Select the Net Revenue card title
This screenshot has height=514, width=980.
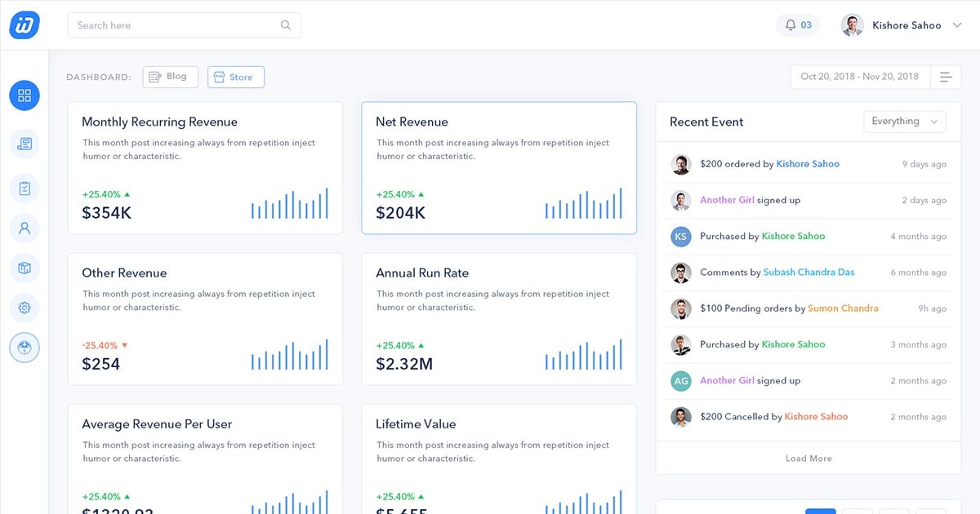(x=412, y=122)
